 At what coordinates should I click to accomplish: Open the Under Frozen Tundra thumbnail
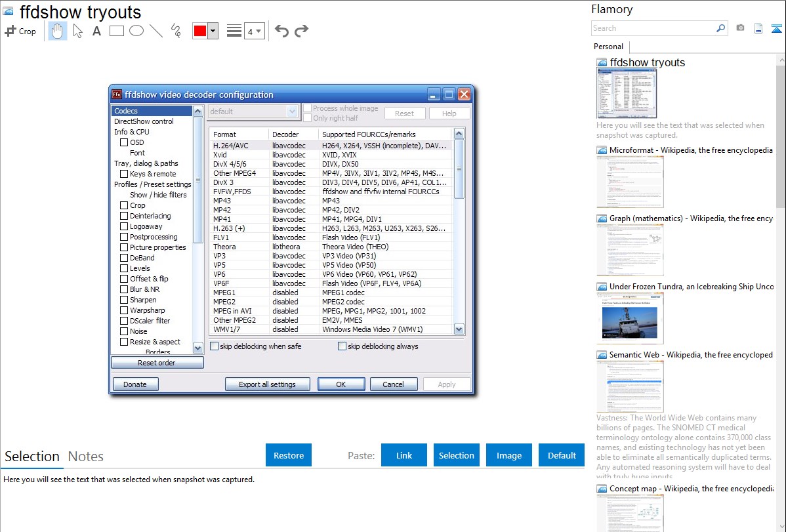click(630, 318)
